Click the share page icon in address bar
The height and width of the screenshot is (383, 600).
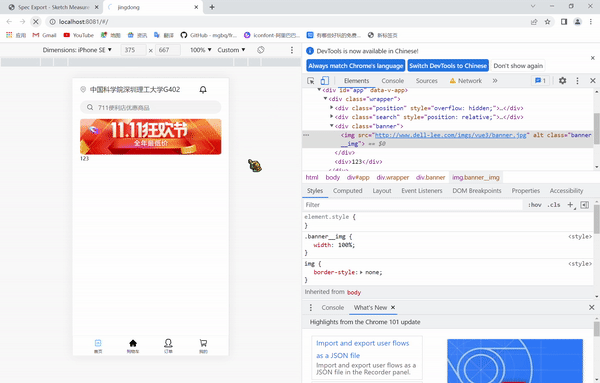point(534,22)
